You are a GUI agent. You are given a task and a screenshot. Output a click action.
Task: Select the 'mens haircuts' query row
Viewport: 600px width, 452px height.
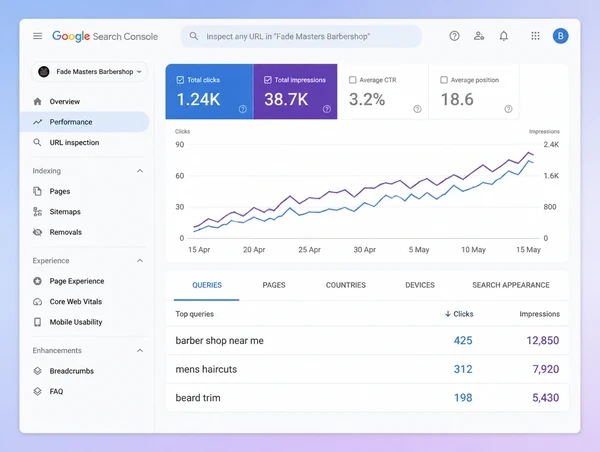367,369
